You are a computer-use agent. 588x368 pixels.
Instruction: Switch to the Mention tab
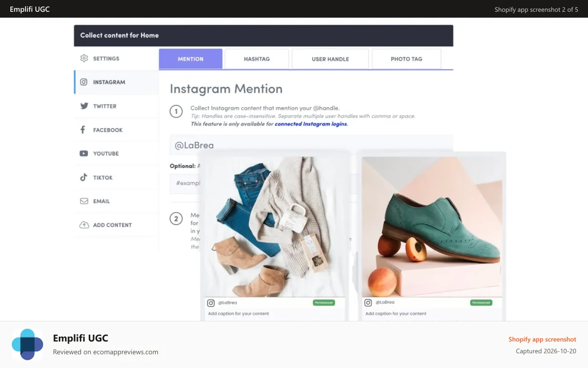(x=191, y=59)
